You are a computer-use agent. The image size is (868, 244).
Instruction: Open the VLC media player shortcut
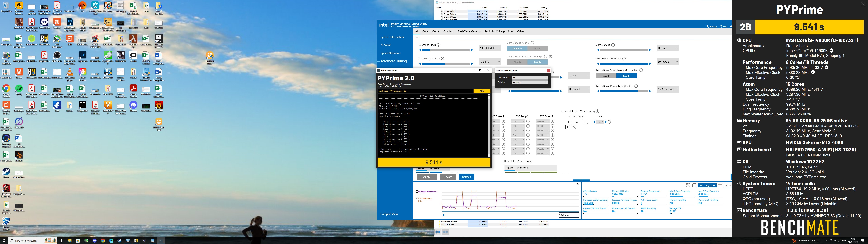(x=69, y=75)
